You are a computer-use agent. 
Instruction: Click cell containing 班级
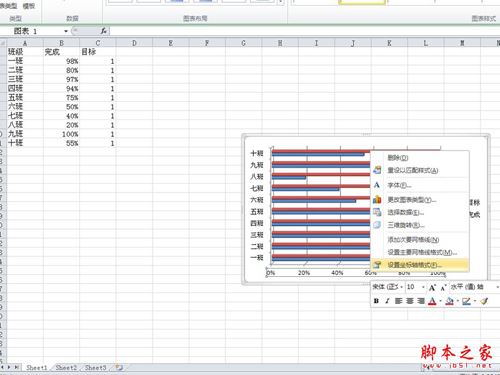25,52
